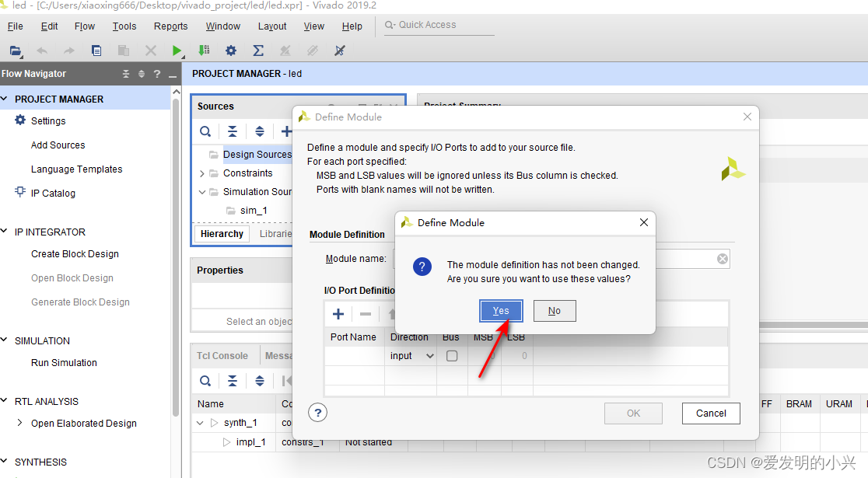Screen dimensions: 868x478
Task: Open the File menu
Action: (x=16, y=26)
